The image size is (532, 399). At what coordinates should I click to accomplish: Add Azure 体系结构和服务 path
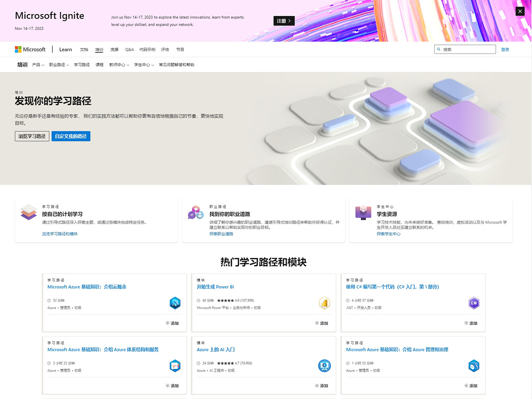coord(172,386)
